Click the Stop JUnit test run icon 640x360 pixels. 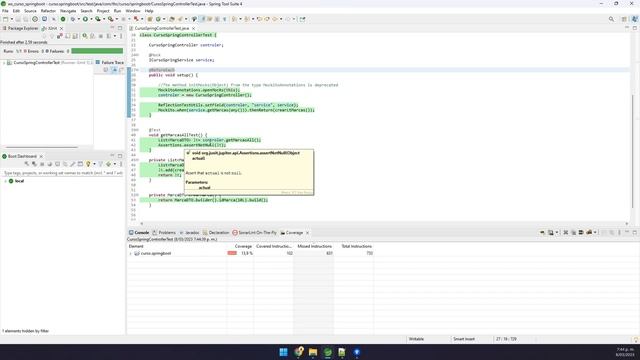pos(101,36)
